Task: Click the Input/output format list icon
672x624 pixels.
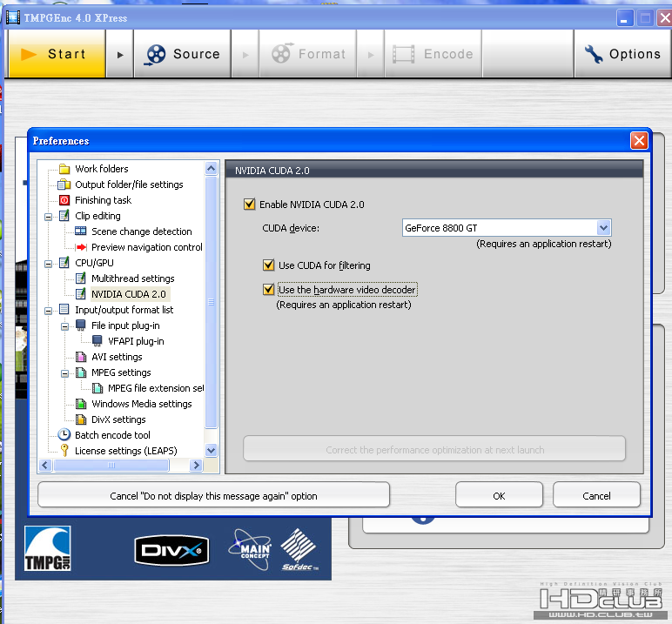Action: [64, 310]
